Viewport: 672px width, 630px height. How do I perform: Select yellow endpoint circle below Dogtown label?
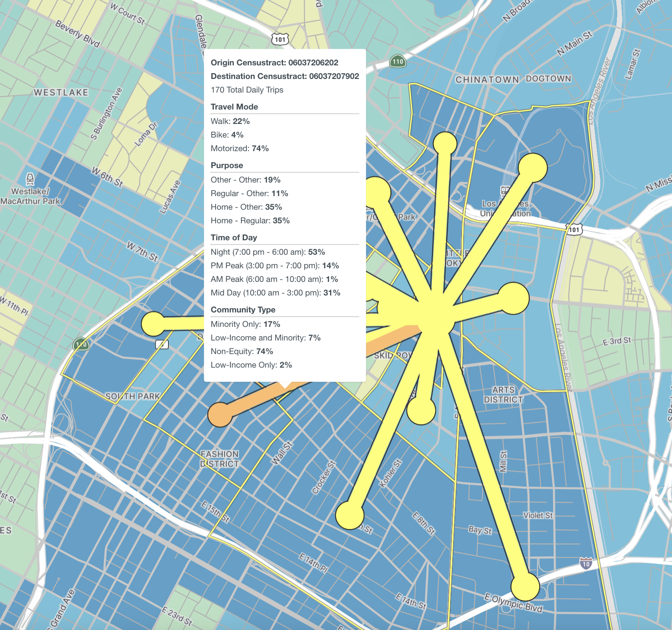tap(533, 168)
